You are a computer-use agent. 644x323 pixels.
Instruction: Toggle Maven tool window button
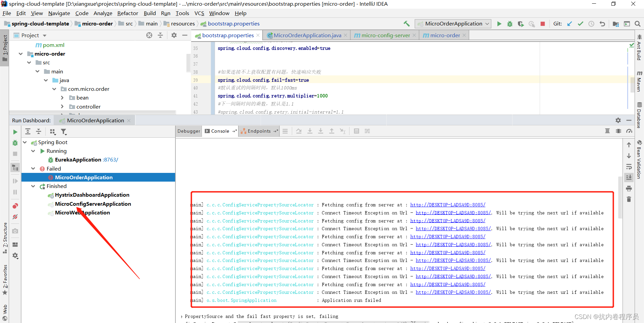tap(639, 81)
